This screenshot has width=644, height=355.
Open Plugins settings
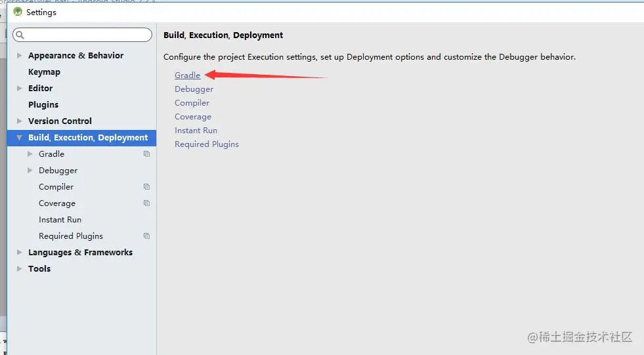pyautogui.click(x=43, y=105)
